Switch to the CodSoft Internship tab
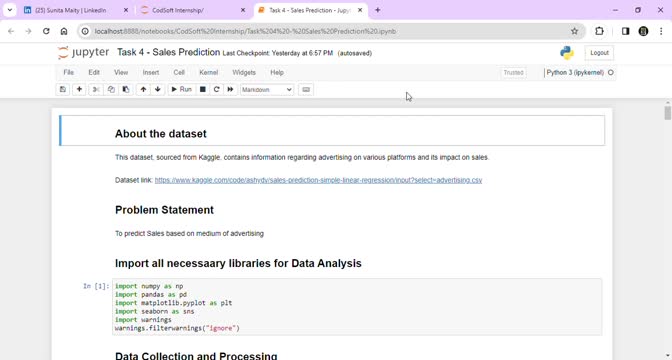 pyautogui.click(x=193, y=10)
